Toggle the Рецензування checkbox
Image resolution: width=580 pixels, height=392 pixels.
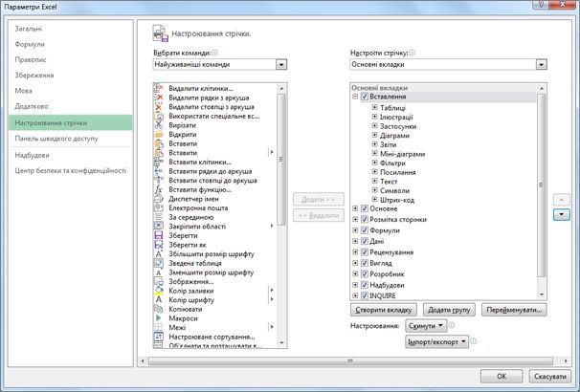click(365, 252)
